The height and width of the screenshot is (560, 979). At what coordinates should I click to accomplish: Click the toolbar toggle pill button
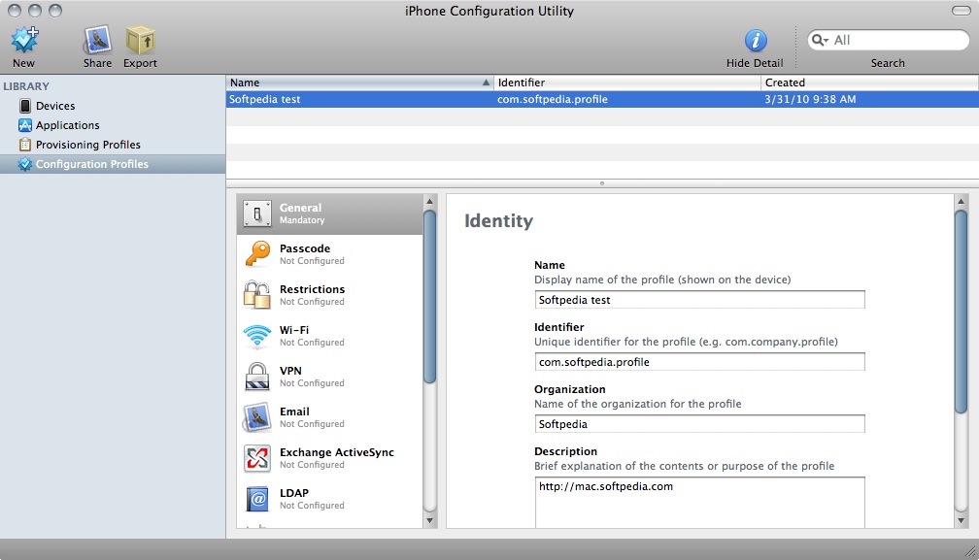pyautogui.click(x=961, y=11)
